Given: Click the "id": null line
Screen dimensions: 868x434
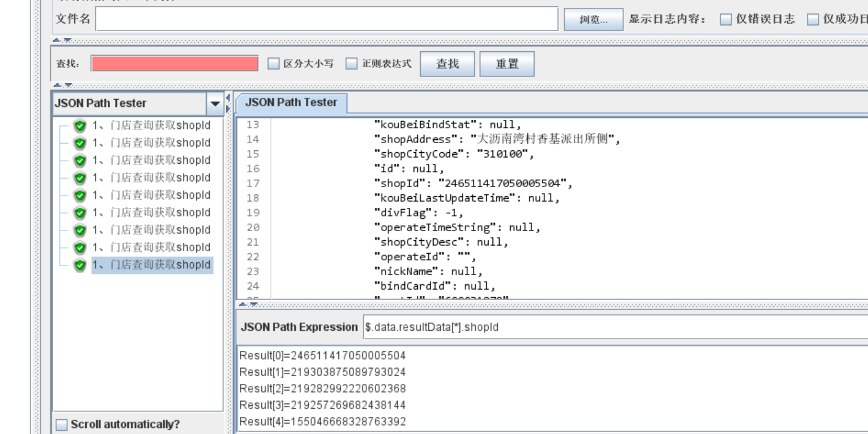Looking at the screenshot, I should coord(409,169).
